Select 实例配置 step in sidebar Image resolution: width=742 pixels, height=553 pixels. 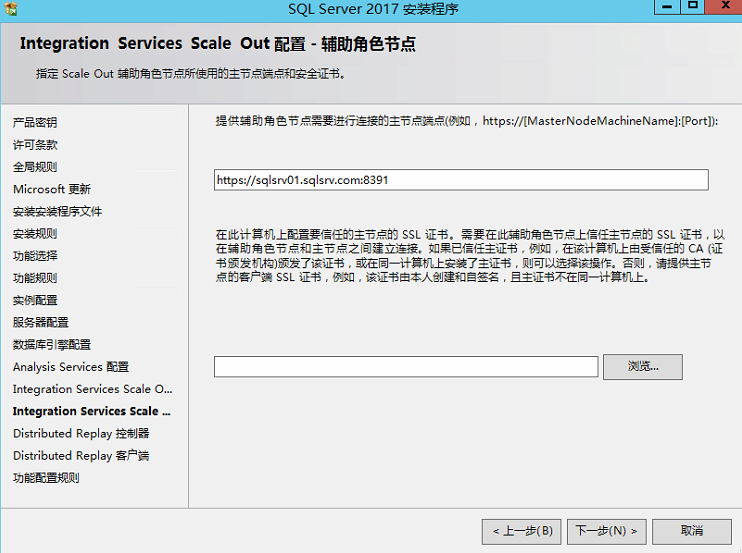coord(35,300)
